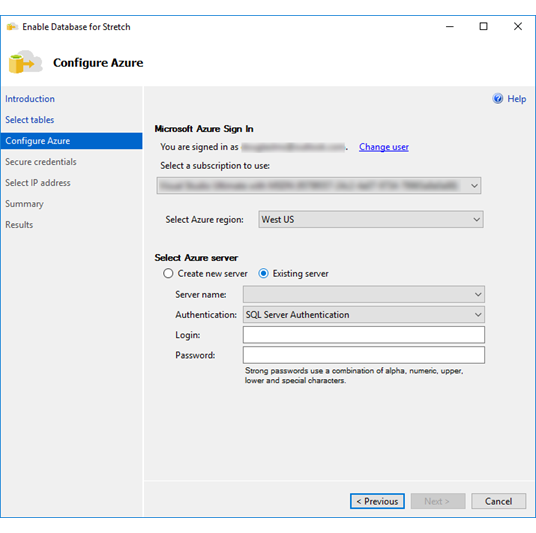Open the Help link

(517, 99)
